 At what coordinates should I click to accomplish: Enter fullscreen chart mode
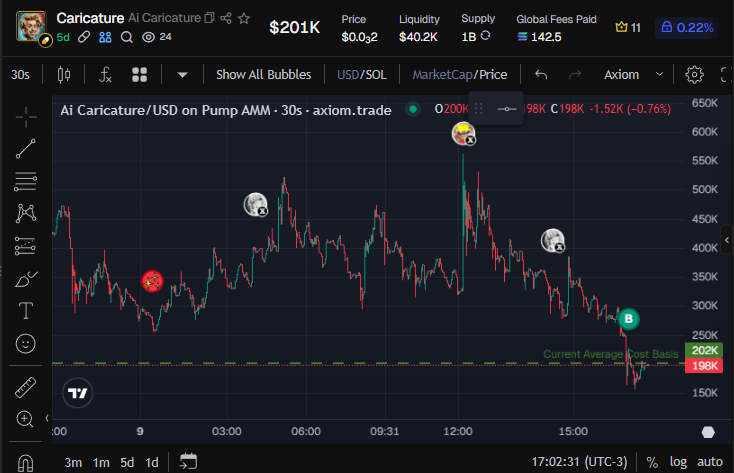click(726, 74)
